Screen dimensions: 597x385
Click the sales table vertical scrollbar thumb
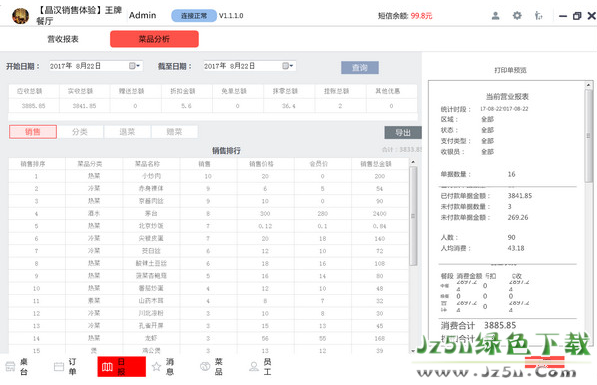413,216
